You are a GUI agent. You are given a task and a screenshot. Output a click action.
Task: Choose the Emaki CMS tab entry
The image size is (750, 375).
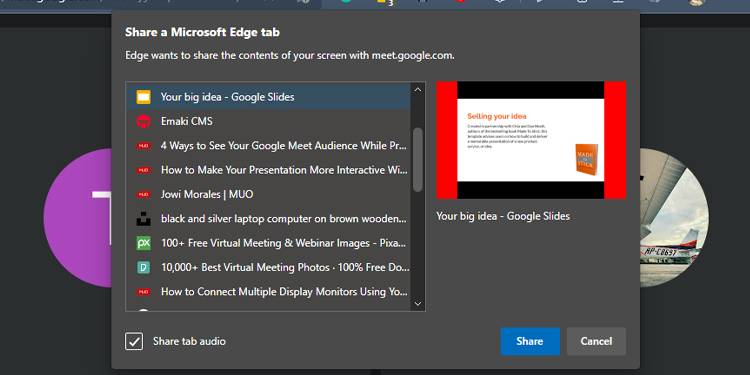(268, 121)
